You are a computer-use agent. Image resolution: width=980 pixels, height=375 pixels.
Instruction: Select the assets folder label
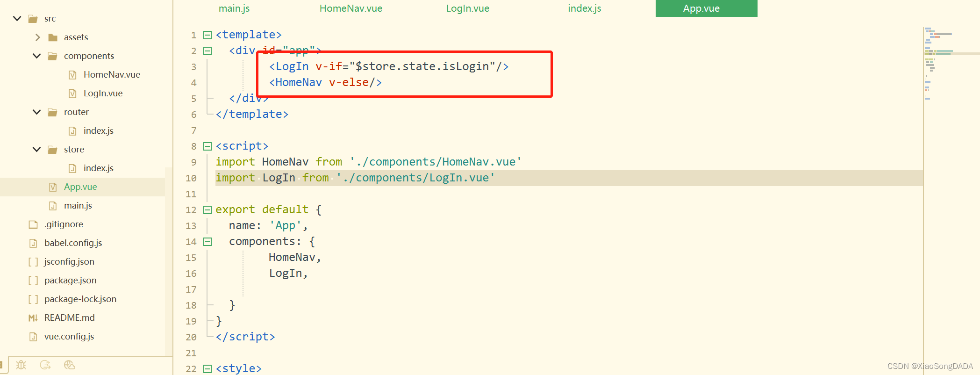tap(76, 37)
